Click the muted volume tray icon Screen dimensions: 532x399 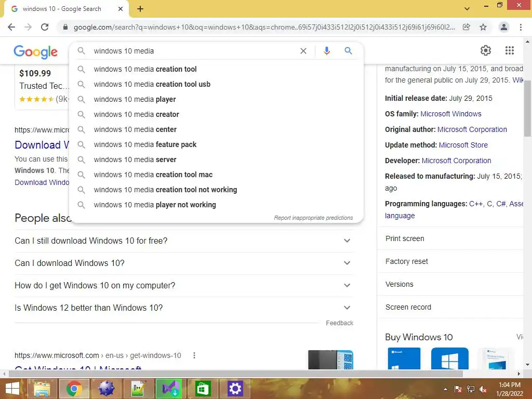coord(483,389)
